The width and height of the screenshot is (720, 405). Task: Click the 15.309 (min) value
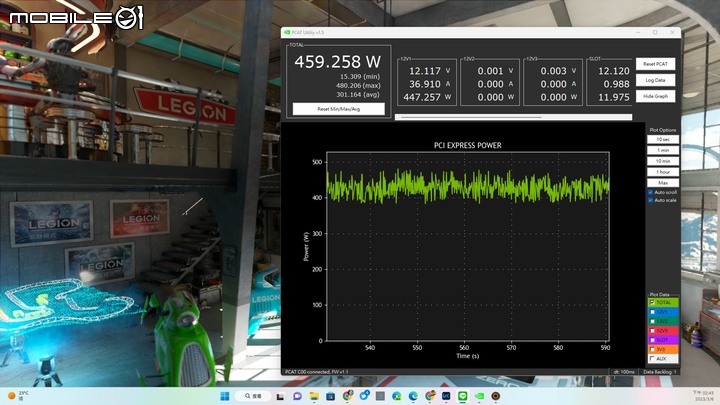(360, 77)
